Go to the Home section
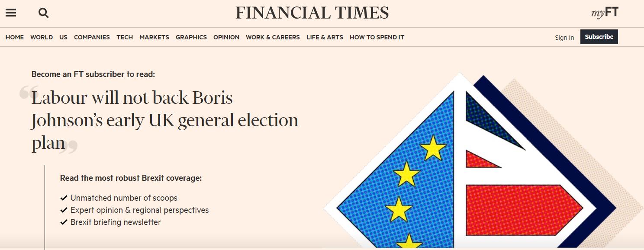The width and height of the screenshot is (644, 250). point(15,37)
